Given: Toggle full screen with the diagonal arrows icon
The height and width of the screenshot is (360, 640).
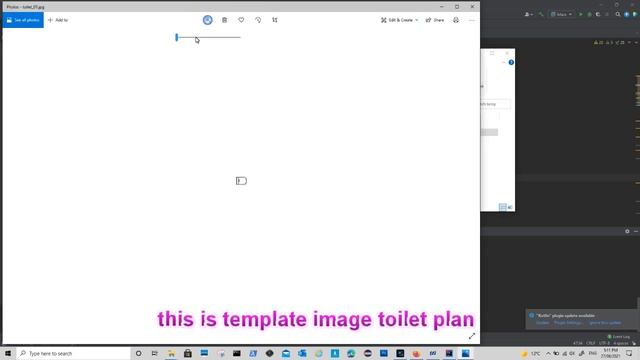Looking at the screenshot, I should [x=472, y=336].
